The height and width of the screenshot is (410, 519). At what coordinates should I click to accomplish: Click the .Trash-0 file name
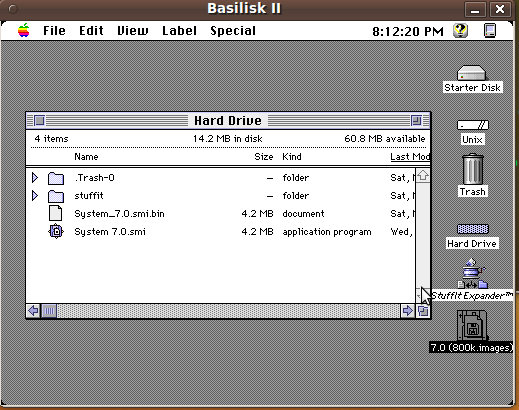coord(95,178)
